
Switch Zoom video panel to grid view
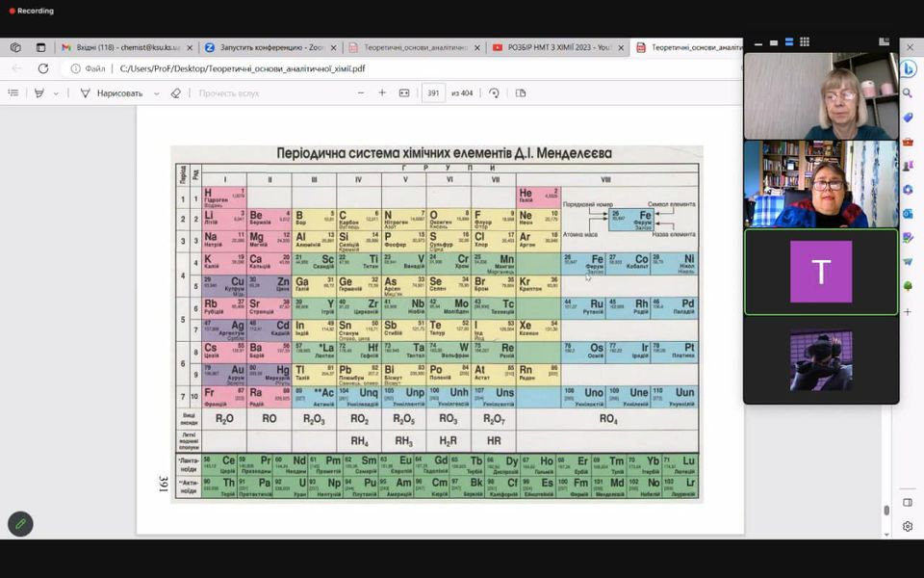click(805, 41)
